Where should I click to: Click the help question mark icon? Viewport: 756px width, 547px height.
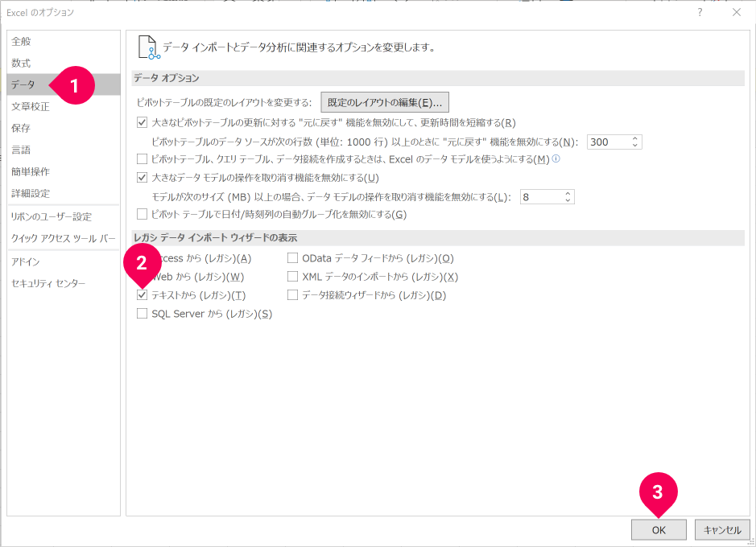[x=700, y=13]
